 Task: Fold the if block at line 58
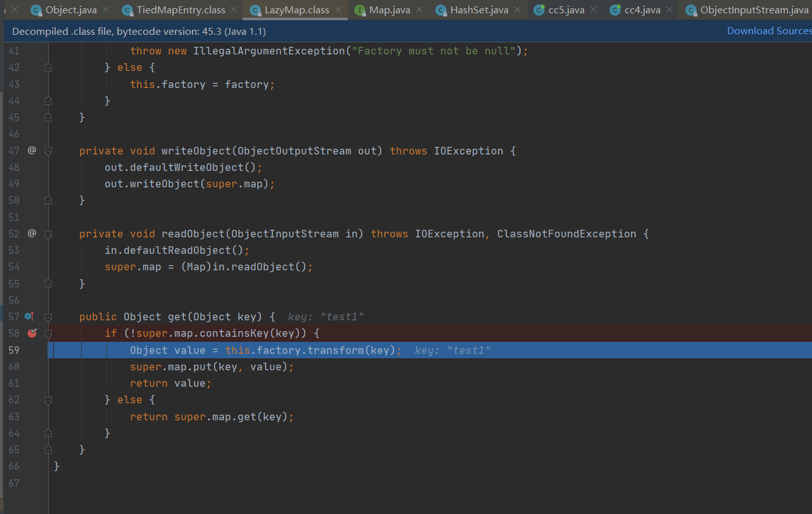click(x=48, y=333)
